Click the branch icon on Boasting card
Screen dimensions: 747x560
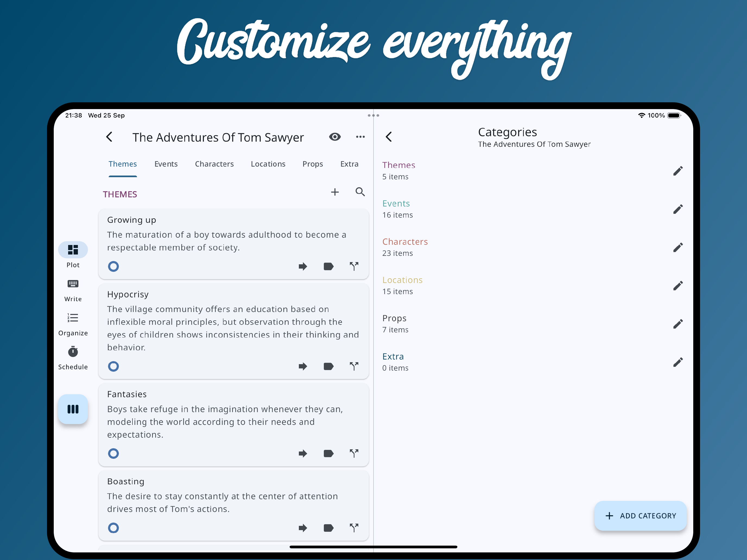[x=354, y=528]
